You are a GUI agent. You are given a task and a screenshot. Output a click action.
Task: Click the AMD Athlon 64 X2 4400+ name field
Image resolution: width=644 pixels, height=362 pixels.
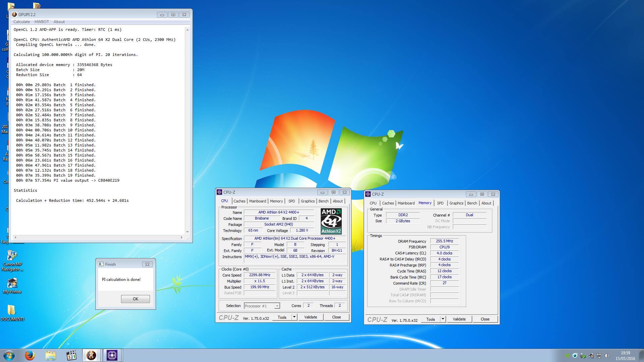click(x=279, y=212)
